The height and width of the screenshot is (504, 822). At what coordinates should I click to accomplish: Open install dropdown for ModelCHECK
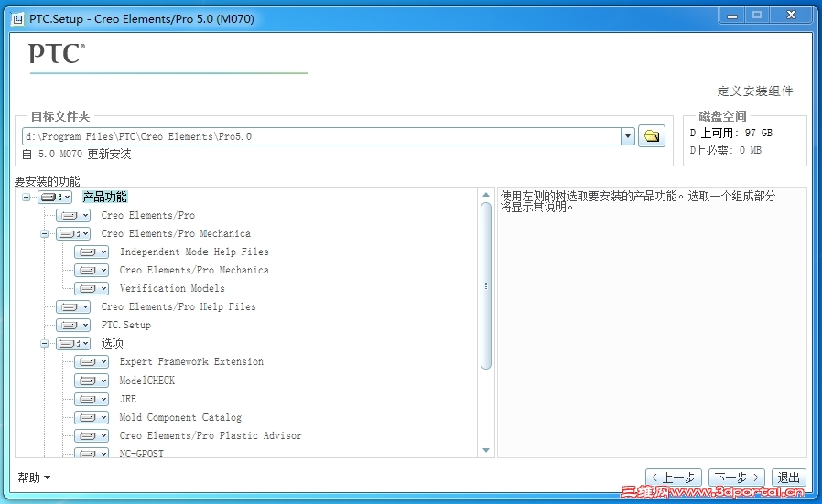[x=92, y=381]
